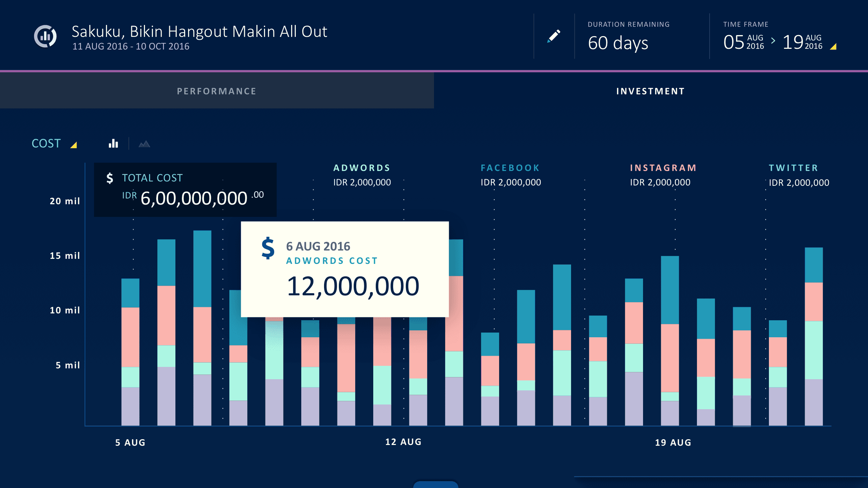Click the Twitter legend label
868x488 pixels.
coord(793,168)
